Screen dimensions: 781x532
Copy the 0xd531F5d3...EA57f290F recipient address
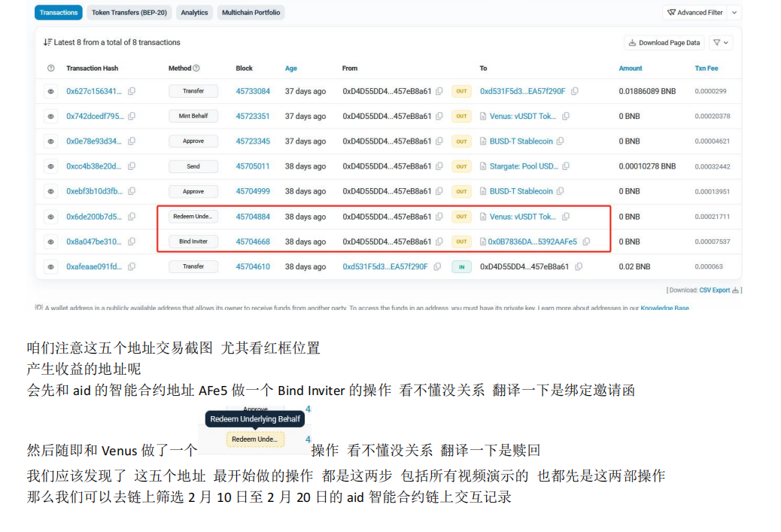[x=574, y=91]
